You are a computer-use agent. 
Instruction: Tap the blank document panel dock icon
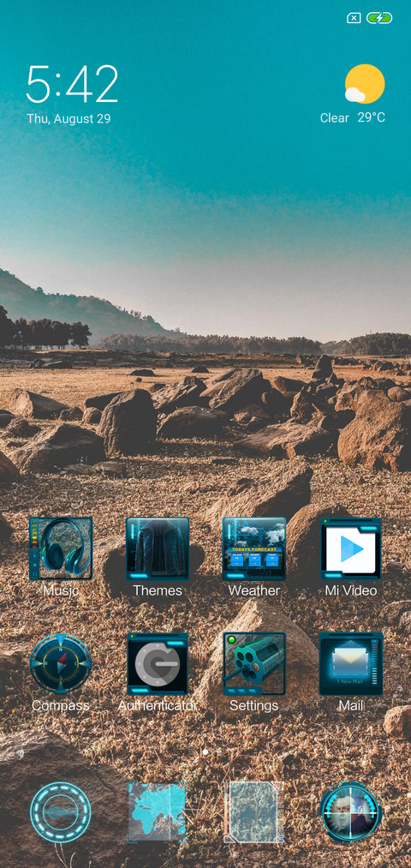tap(254, 811)
